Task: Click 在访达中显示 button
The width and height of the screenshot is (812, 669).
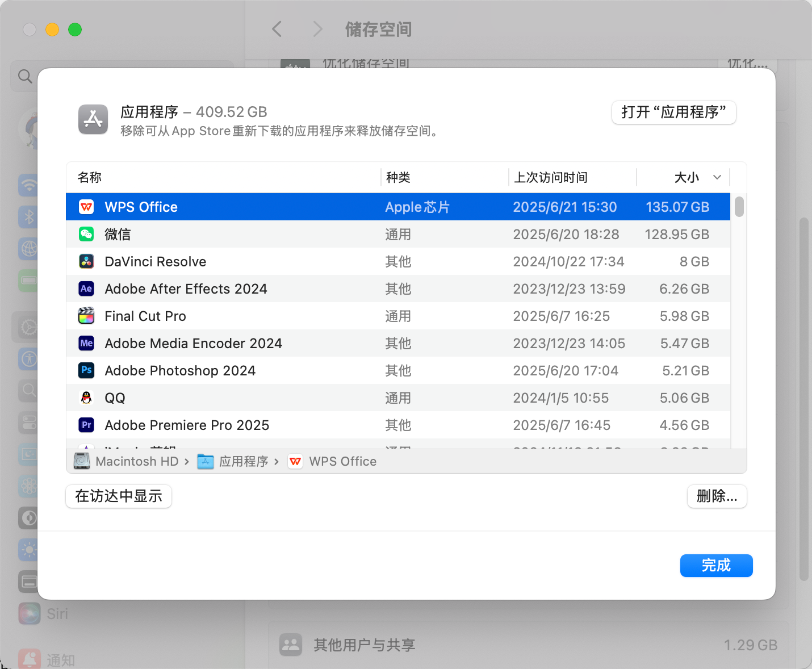Action: [x=119, y=496]
